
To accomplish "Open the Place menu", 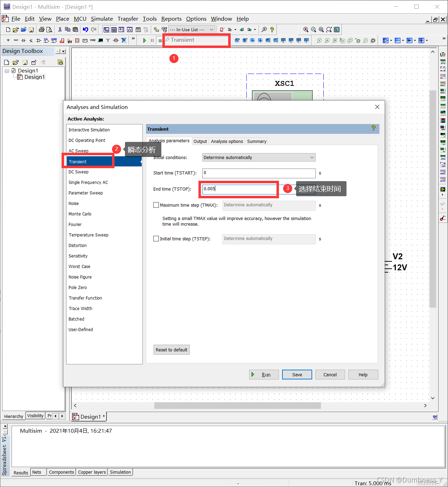I will coord(63,19).
